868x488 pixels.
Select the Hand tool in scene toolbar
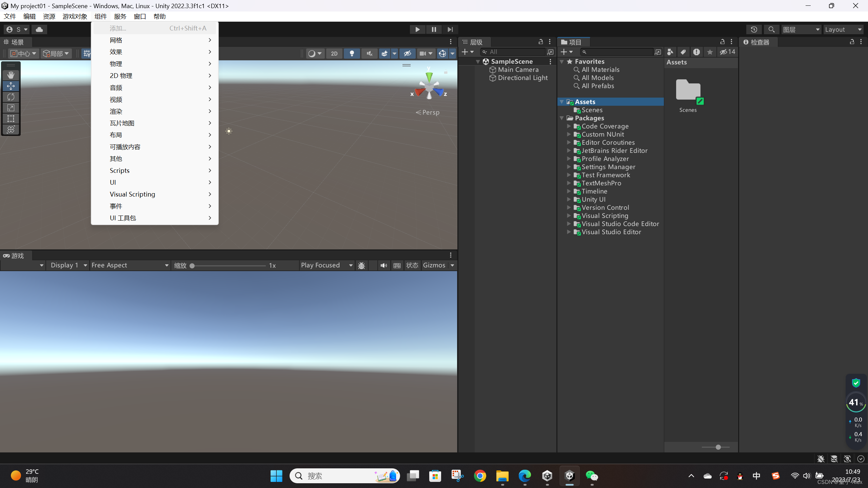pyautogui.click(x=11, y=75)
